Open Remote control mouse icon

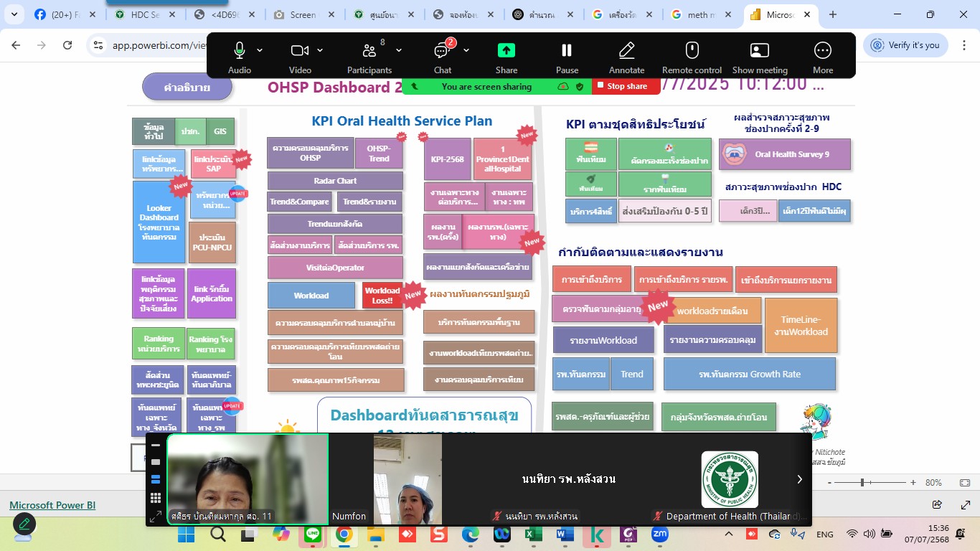pyautogui.click(x=692, y=51)
